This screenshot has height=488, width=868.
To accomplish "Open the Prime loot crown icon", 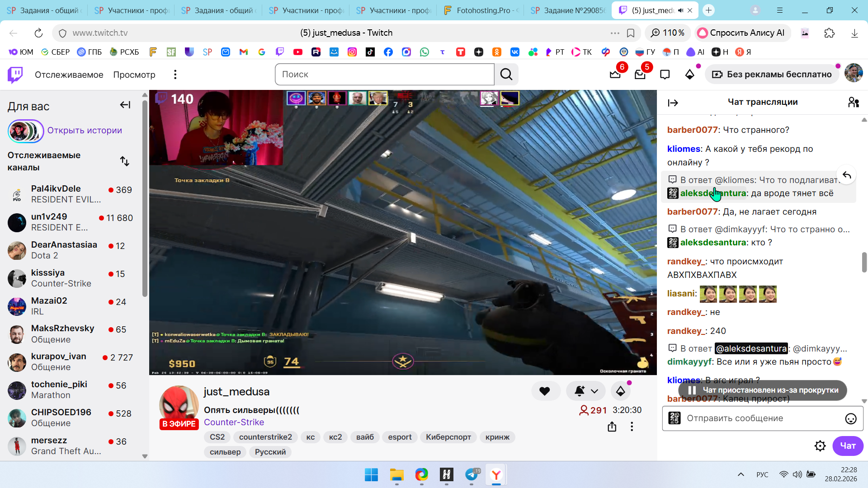I will click(615, 75).
